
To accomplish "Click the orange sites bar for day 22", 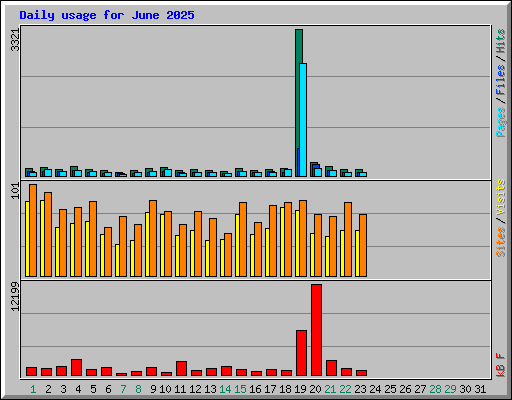I will tap(348, 239).
